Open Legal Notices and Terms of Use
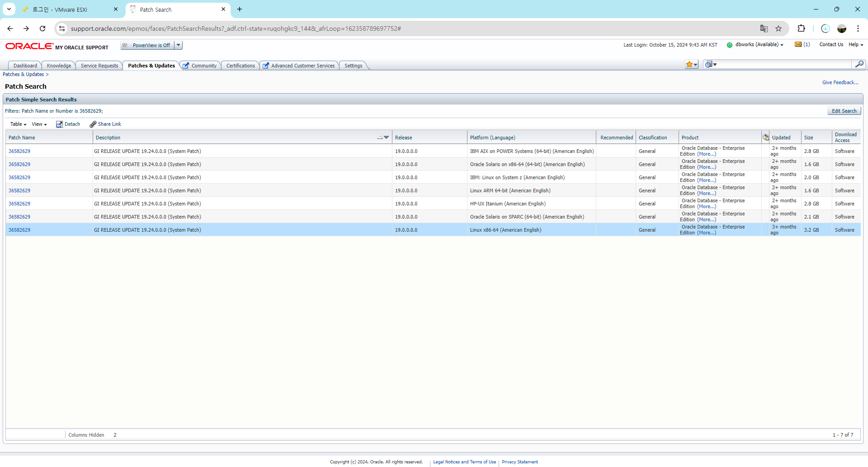 point(464,462)
